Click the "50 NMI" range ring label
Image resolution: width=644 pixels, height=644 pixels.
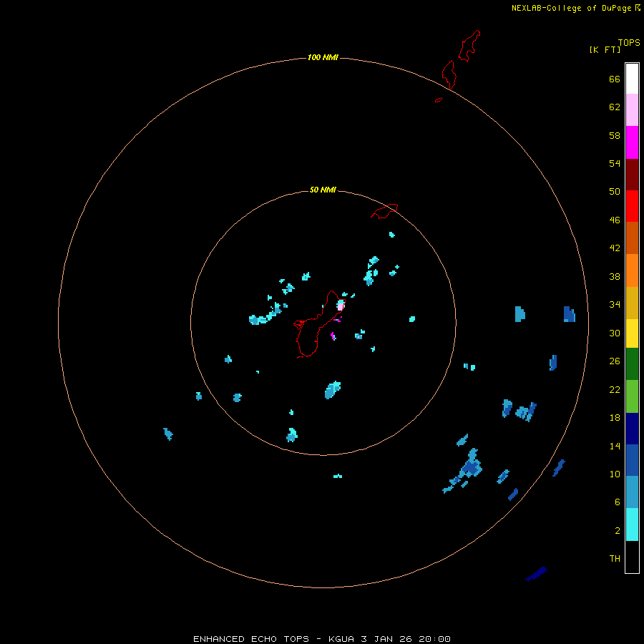[323, 190]
